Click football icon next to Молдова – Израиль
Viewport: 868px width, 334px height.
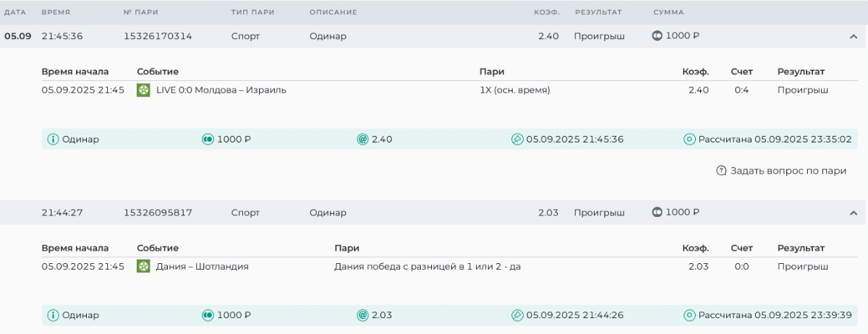[x=143, y=90]
